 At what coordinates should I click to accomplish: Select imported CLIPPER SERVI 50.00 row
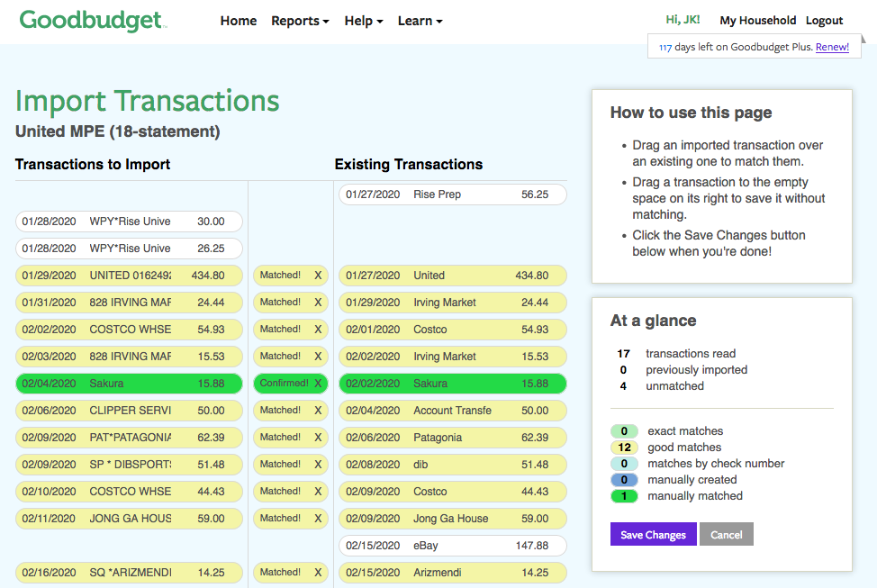129,410
